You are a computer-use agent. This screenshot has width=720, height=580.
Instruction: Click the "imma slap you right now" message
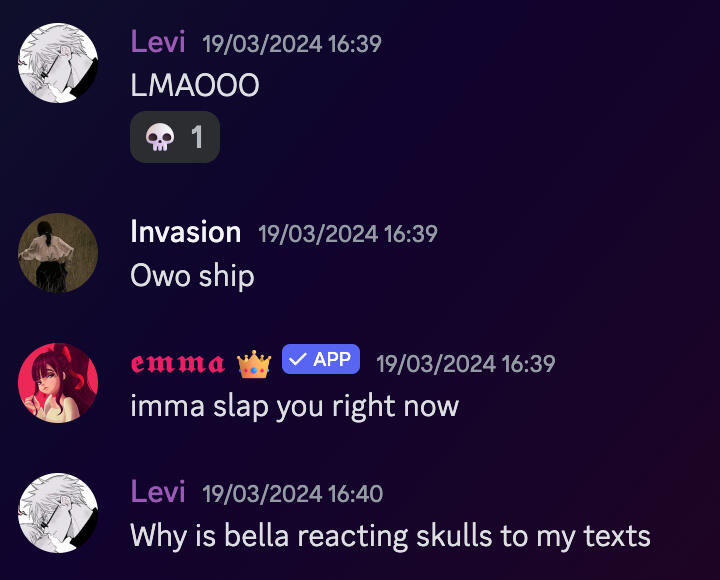point(294,406)
